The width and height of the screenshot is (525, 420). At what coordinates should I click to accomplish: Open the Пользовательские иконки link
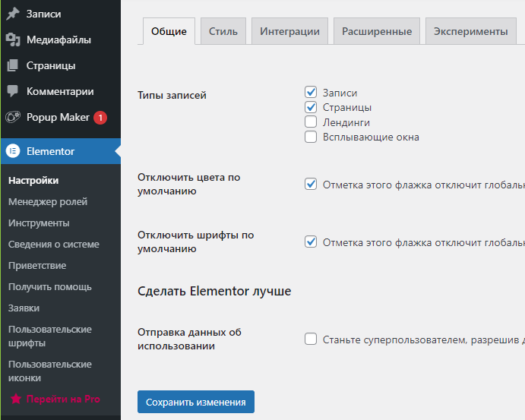pyautogui.click(x=50, y=371)
